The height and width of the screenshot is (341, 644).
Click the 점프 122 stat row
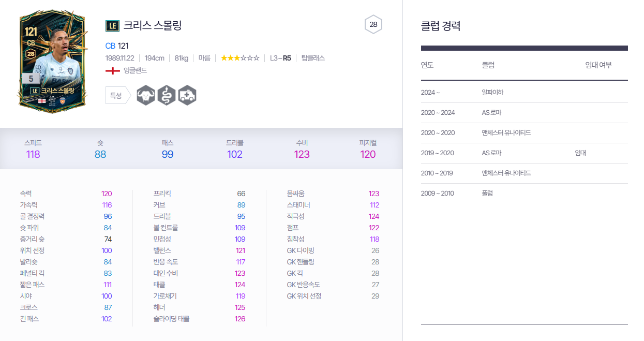pos(333,228)
